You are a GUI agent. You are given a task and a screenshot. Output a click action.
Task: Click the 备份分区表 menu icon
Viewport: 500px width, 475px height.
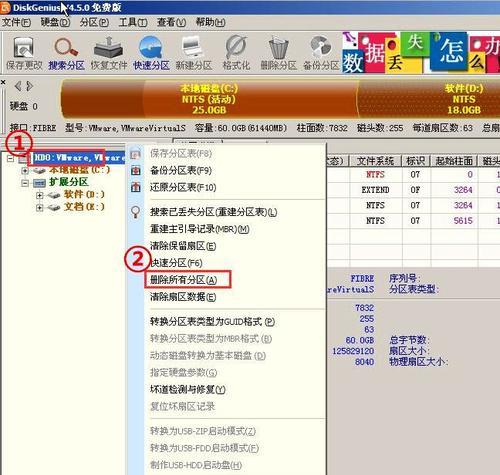pyautogui.click(x=135, y=170)
